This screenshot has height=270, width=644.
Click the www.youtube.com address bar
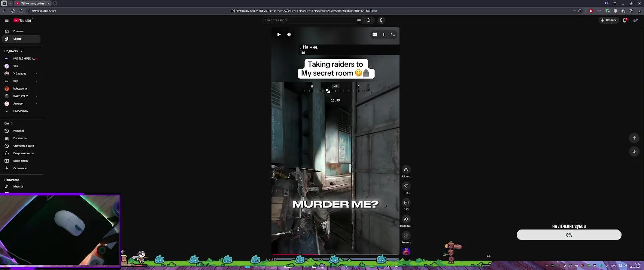pos(44,11)
